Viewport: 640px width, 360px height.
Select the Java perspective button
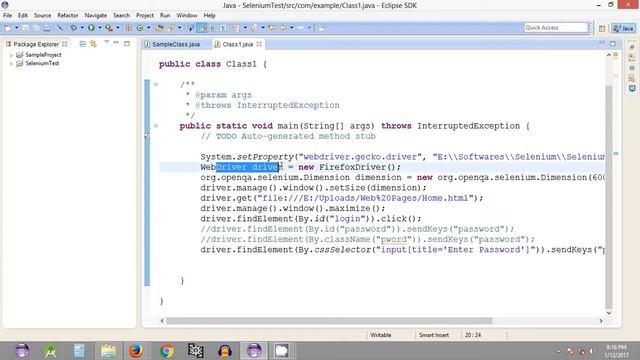click(x=623, y=28)
